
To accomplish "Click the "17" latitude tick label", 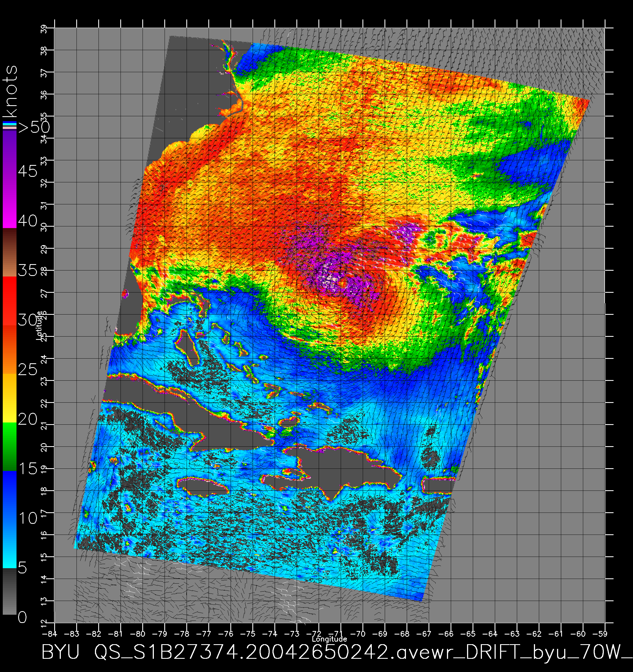I will point(43,514).
